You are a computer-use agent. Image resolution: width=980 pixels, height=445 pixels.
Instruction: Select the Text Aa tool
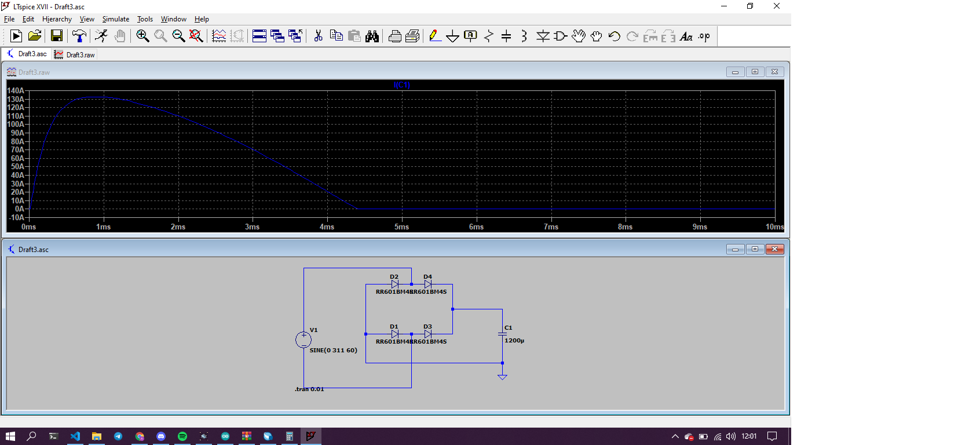click(x=686, y=36)
